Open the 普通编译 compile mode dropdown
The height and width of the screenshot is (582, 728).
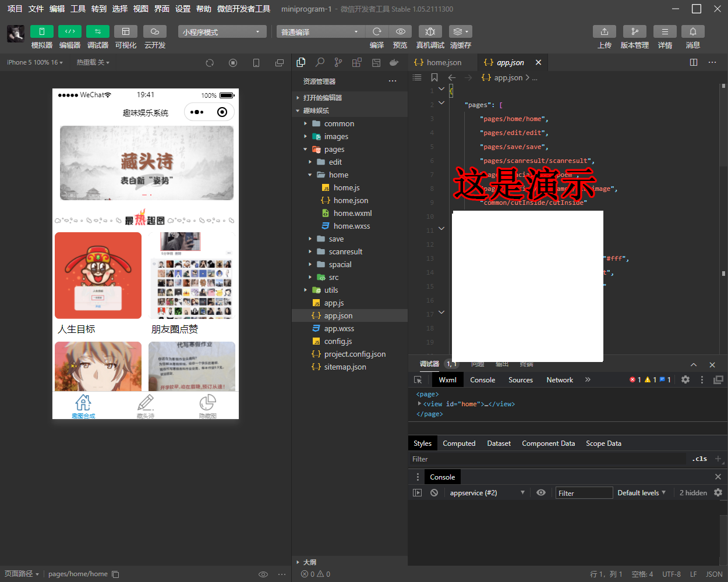click(320, 31)
